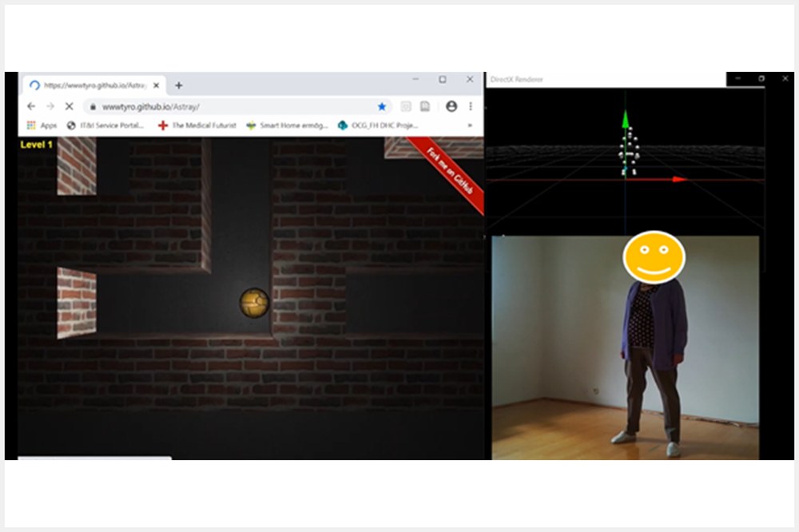Click the green up-axis arrow in DirectX Renderer
Image resolution: width=799 pixels, height=532 pixels.
point(626,120)
